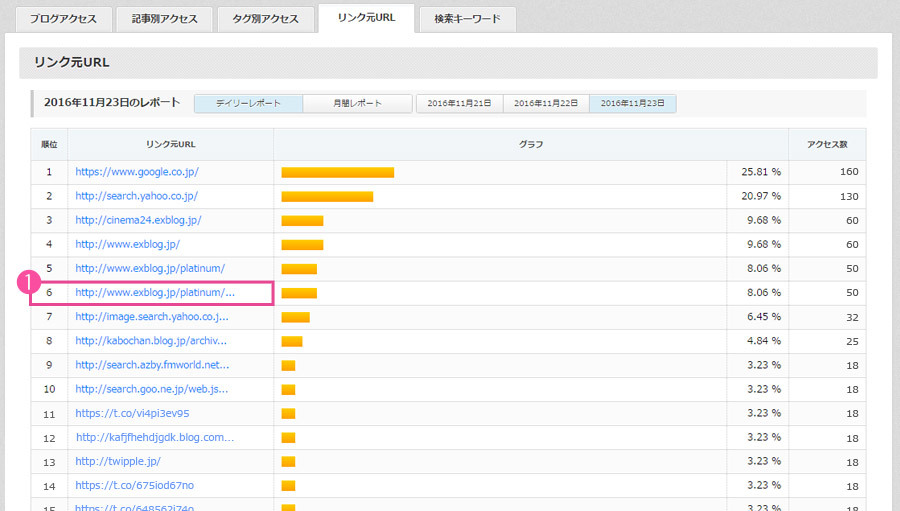This screenshot has height=511, width=900.
Task: Open the 記事別アクセス tab
Action: [164, 19]
